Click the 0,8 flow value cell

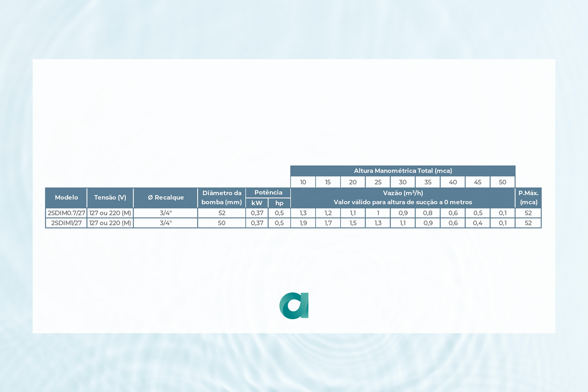point(428,213)
